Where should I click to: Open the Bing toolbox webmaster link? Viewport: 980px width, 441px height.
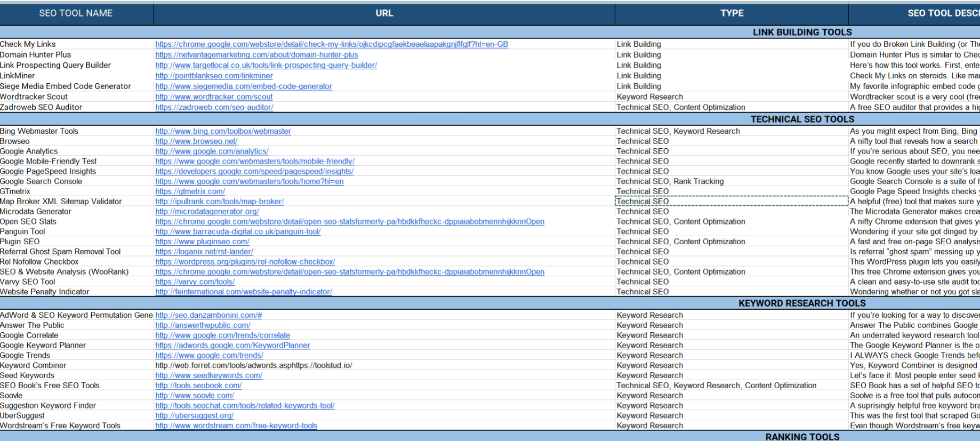point(223,131)
